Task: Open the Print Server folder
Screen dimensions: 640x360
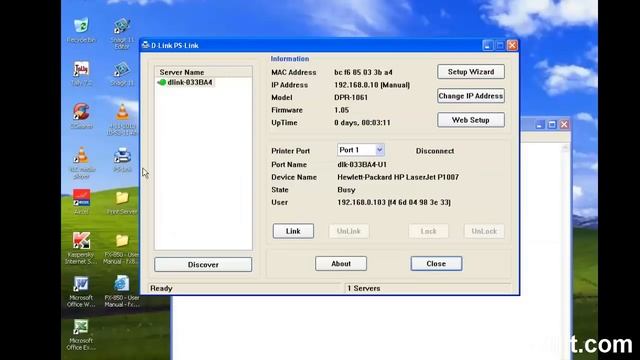Action: [122, 202]
